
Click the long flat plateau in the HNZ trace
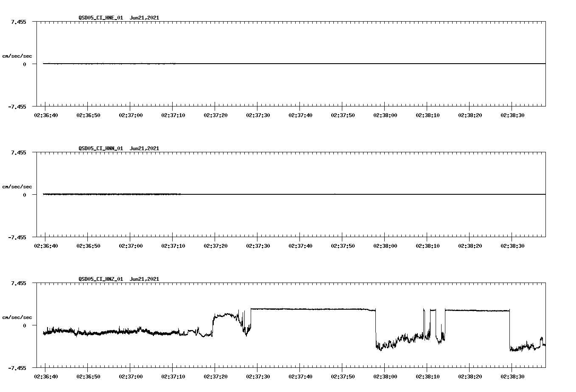click(313, 309)
